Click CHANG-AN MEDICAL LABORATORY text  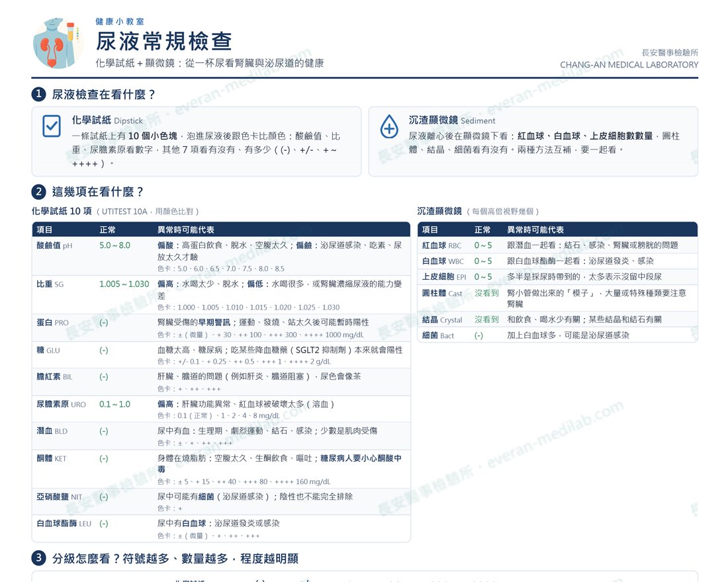[x=629, y=65]
